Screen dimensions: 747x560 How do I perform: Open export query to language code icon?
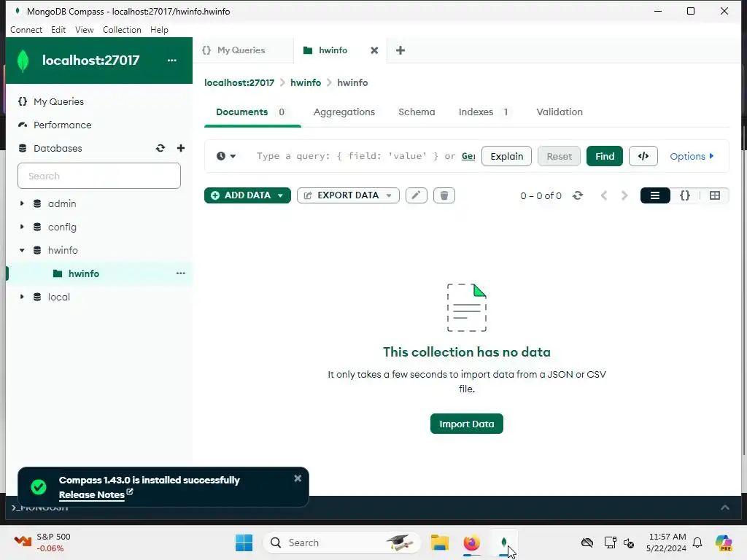tap(643, 156)
